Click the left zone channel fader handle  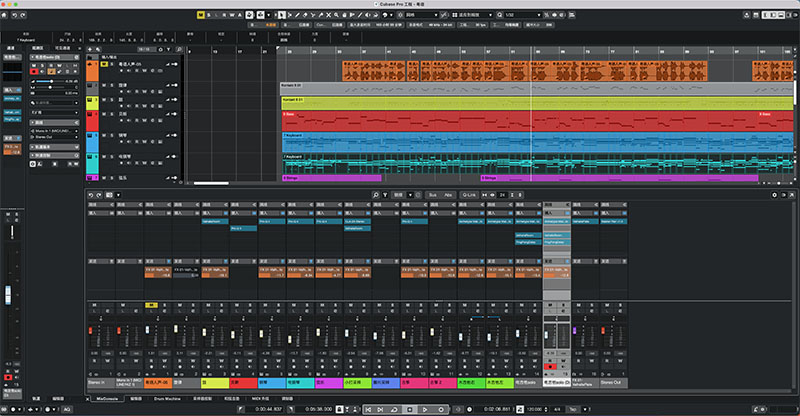click(x=8, y=295)
